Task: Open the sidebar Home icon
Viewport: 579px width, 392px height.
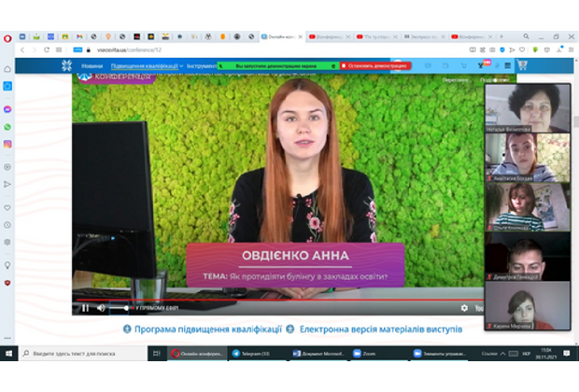Action: [7, 69]
